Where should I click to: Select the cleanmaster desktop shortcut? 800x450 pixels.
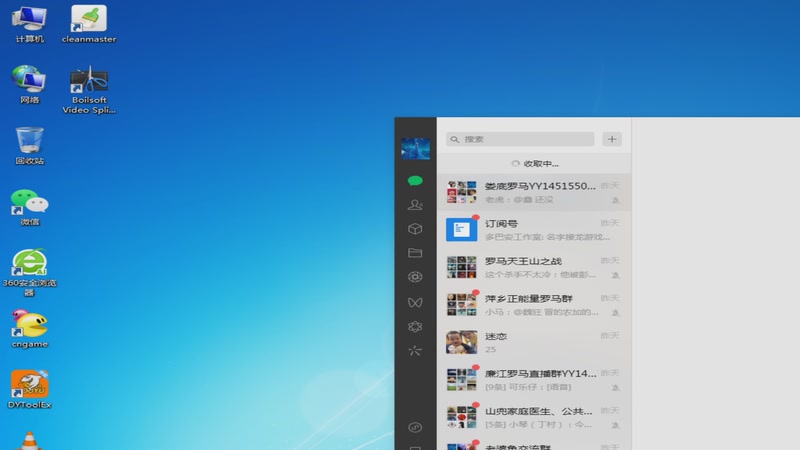pyautogui.click(x=89, y=24)
